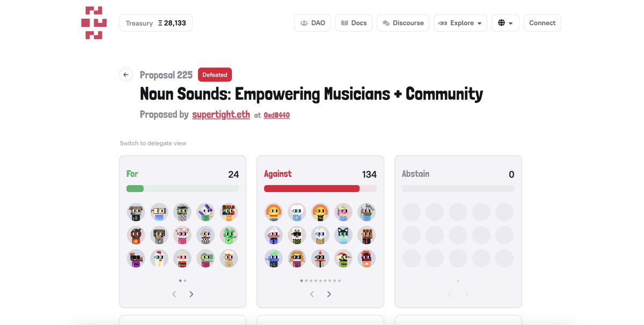Click the grey Abstain heading

click(x=415, y=174)
